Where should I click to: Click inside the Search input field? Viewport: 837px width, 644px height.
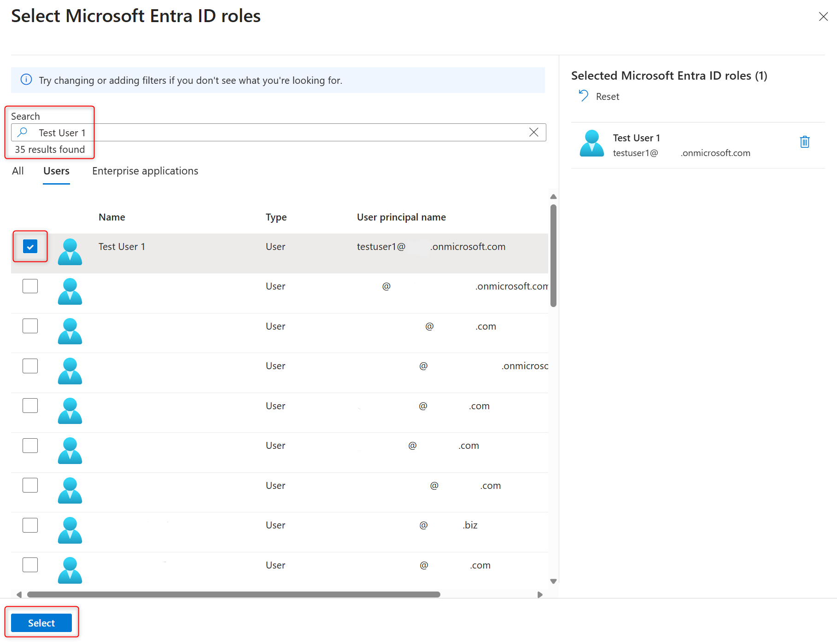276,133
